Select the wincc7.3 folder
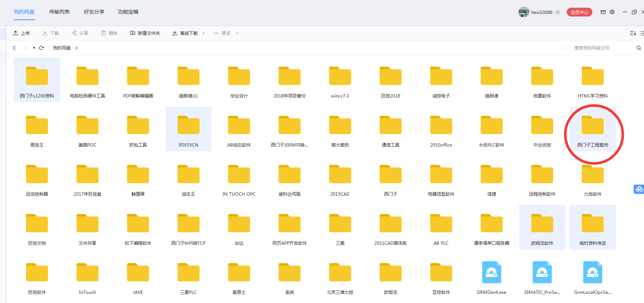Viewport: 644px width, 303px height. [340, 80]
